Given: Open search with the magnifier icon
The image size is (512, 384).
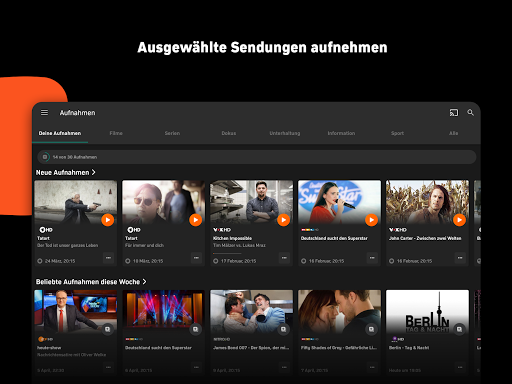Looking at the screenshot, I should 470,113.
